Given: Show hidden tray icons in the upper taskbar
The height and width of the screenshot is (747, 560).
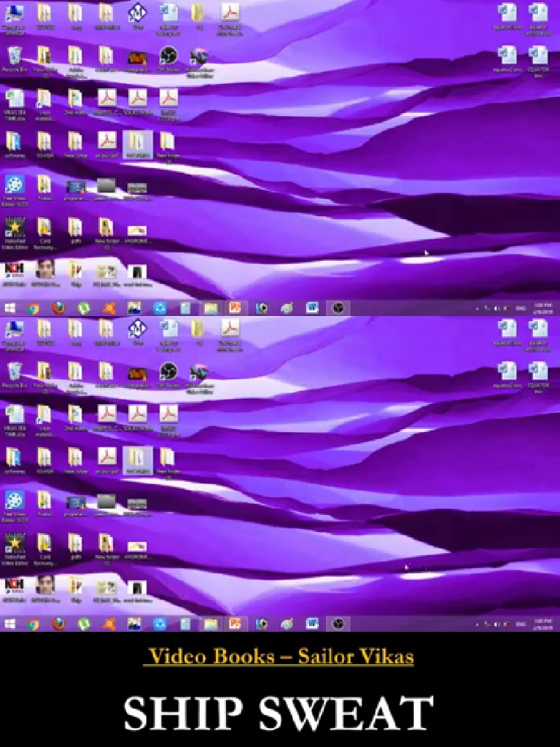Looking at the screenshot, I should pos(478,309).
